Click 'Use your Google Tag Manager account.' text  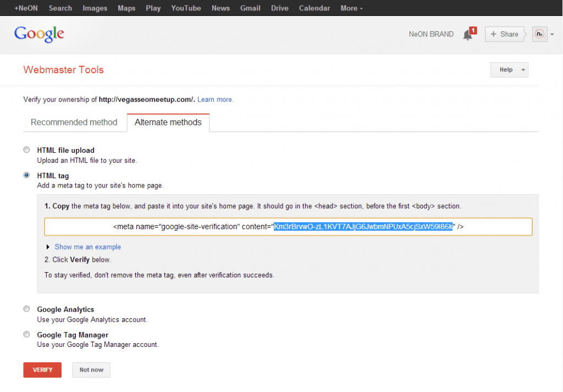click(98, 345)
